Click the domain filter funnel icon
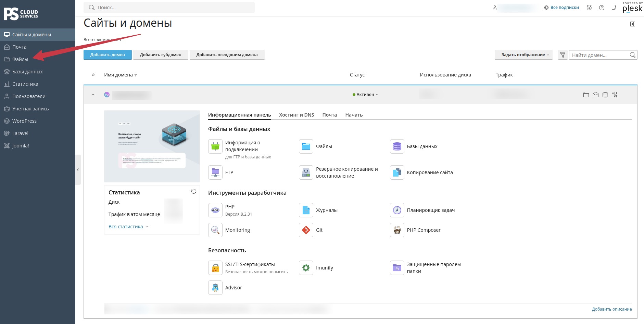The width and height of the screenshot is (644, 324). [x=563, y=55]
